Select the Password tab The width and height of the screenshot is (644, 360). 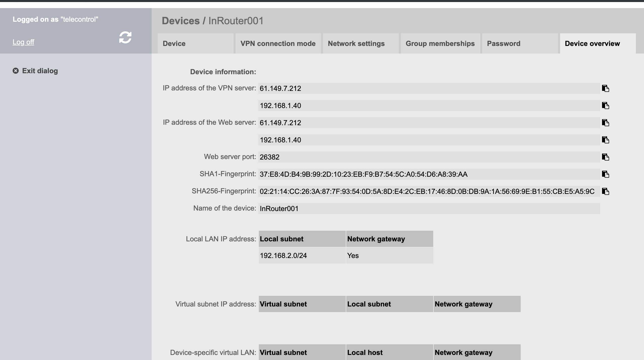click(x=520, y=43)
